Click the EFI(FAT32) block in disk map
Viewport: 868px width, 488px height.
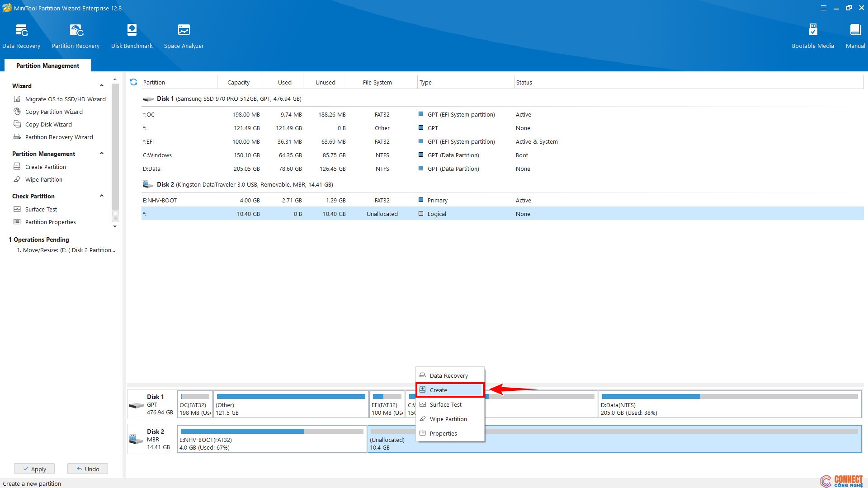coord(387,404)
